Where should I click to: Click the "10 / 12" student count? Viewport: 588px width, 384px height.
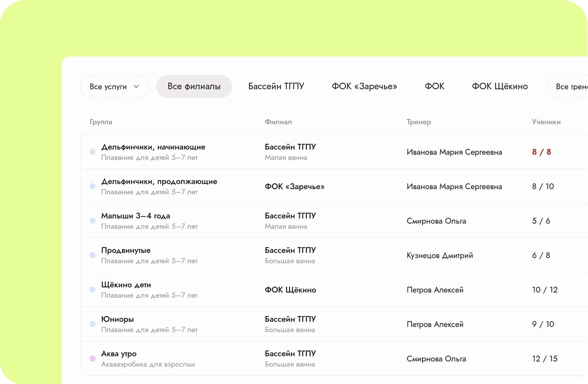click(545, 290)
